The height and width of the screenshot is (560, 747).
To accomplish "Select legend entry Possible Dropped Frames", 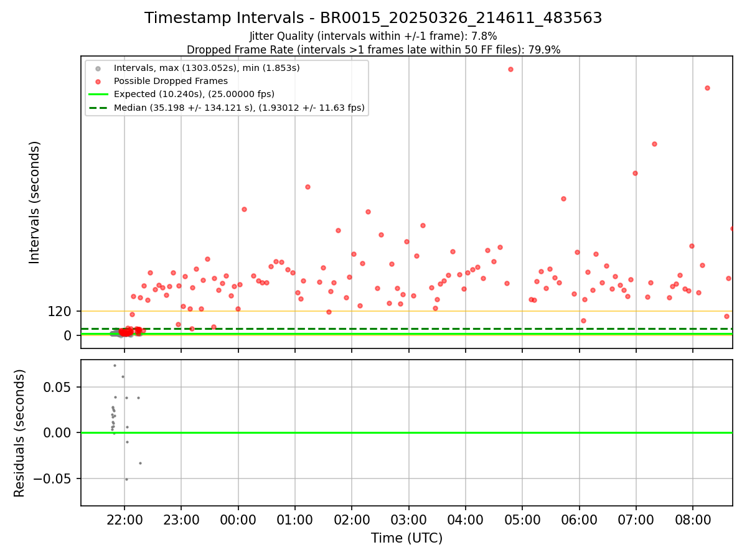I will click(171, 81).
